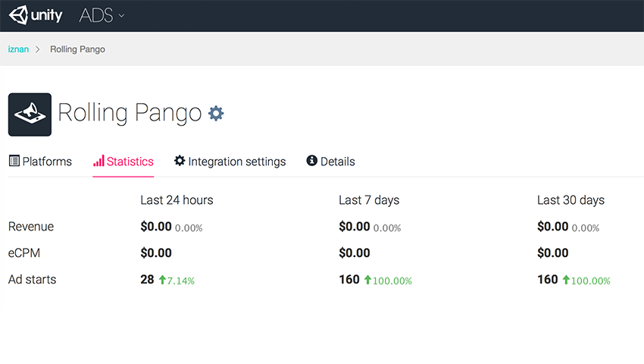Select the Statistics tab label

(130, 162)
